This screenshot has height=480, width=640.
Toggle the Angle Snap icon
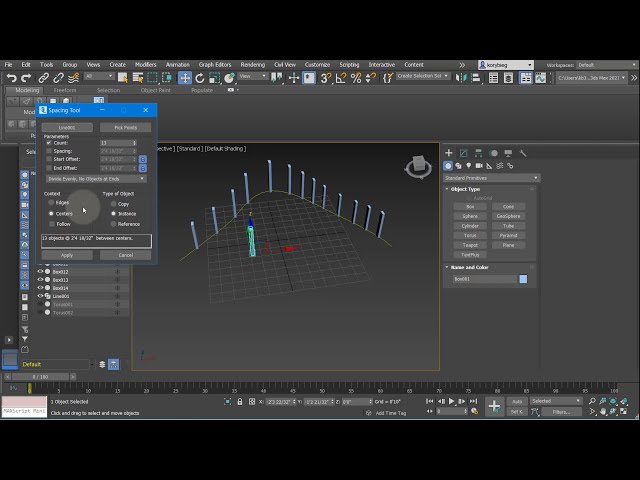point(341,78)
